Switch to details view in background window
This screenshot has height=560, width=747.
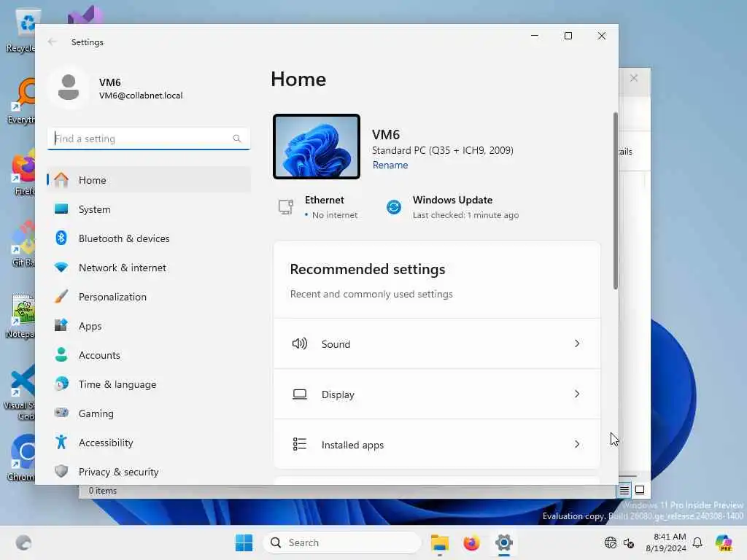pyautogui.click(x=624, y=490)
